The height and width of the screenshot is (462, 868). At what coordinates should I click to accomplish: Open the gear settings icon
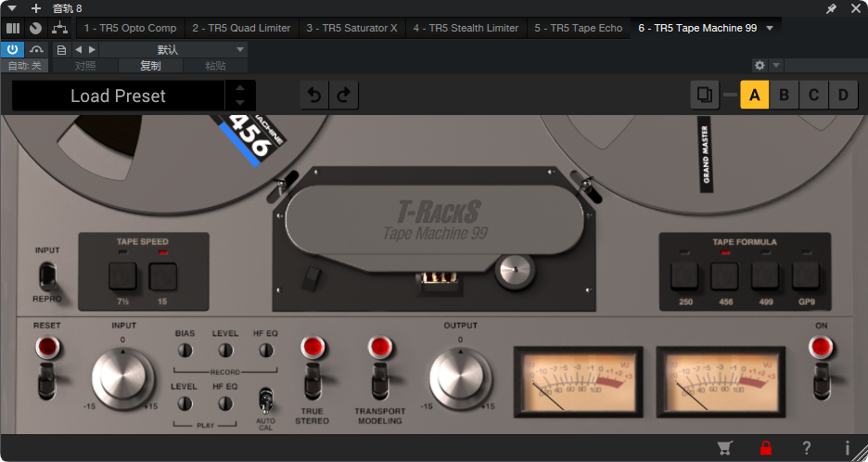[759, 65]
